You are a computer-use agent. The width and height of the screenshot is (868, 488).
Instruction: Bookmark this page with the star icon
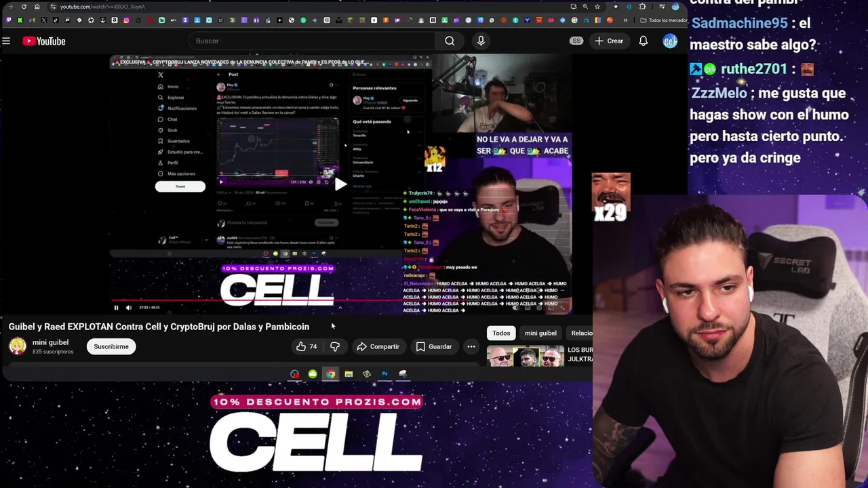point(597,7)
